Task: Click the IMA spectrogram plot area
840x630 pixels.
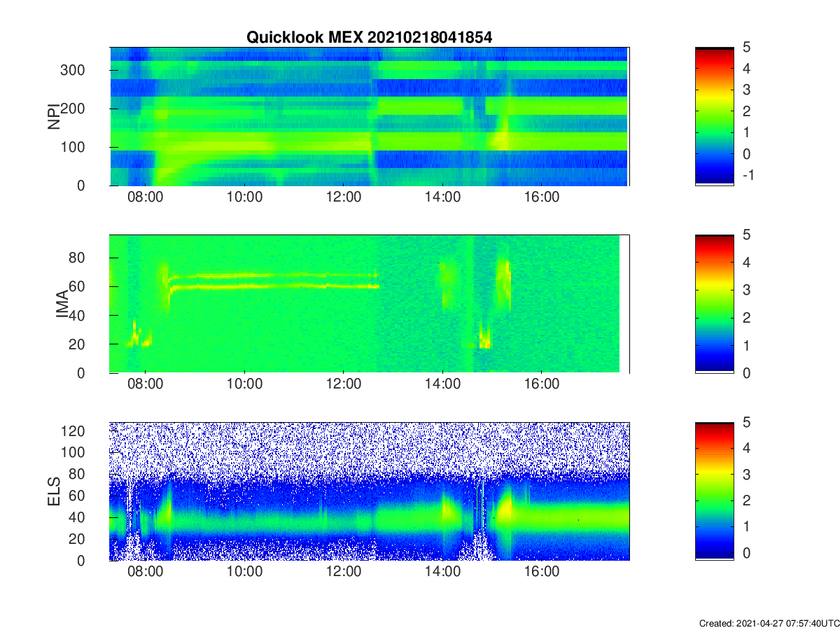Action: coord(370,304)
